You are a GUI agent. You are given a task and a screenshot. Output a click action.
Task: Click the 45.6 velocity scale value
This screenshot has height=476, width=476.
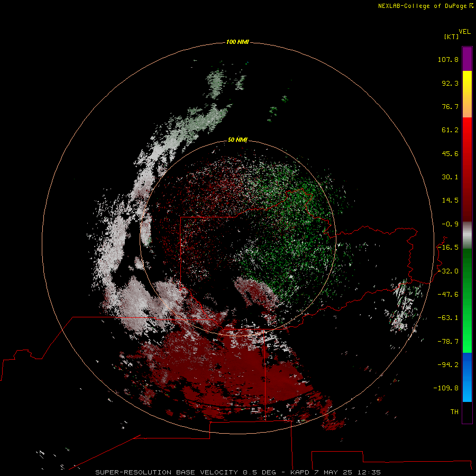(x=450, y=153)
